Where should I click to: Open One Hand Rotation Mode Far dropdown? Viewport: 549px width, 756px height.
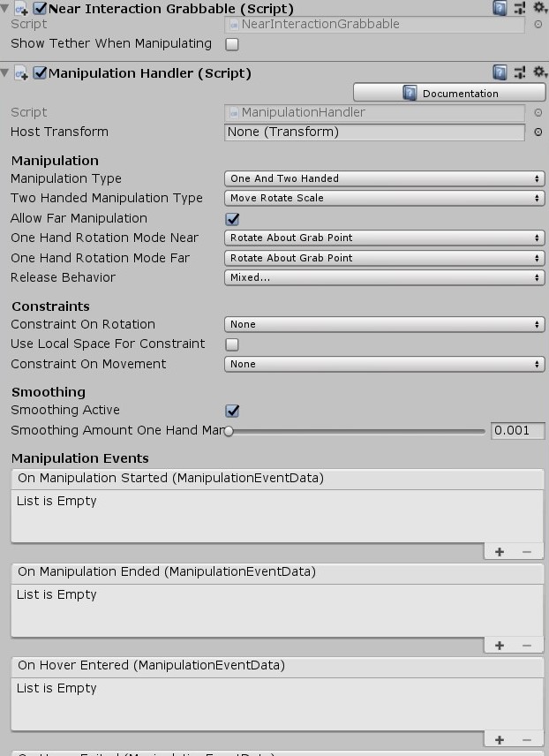click(384, 258)
